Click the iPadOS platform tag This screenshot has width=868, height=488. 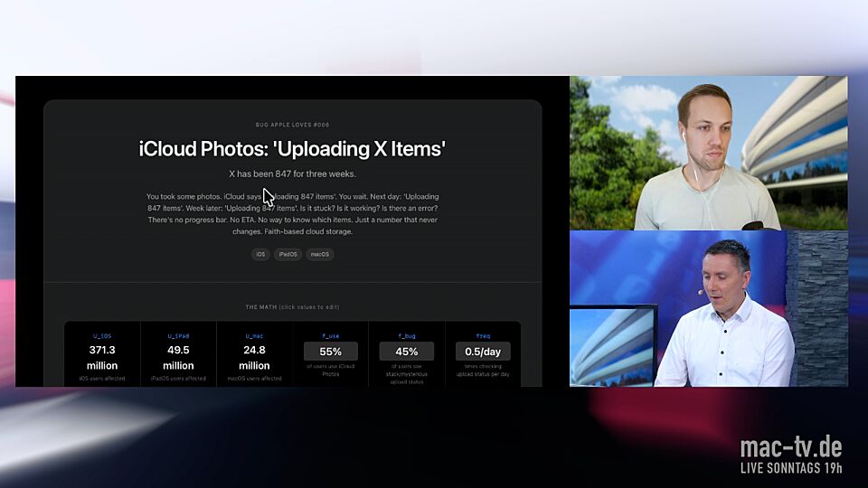tap(288, 255)
